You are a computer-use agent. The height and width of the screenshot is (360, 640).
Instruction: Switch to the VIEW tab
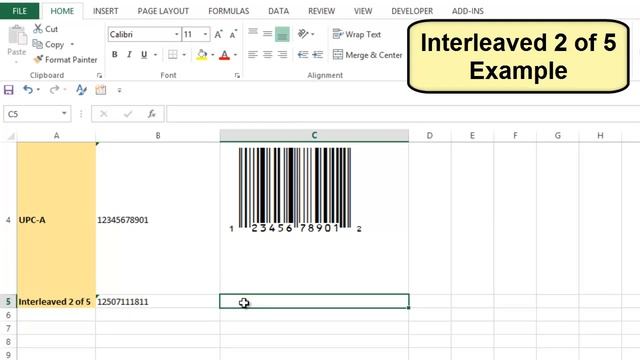coord(363,11)
